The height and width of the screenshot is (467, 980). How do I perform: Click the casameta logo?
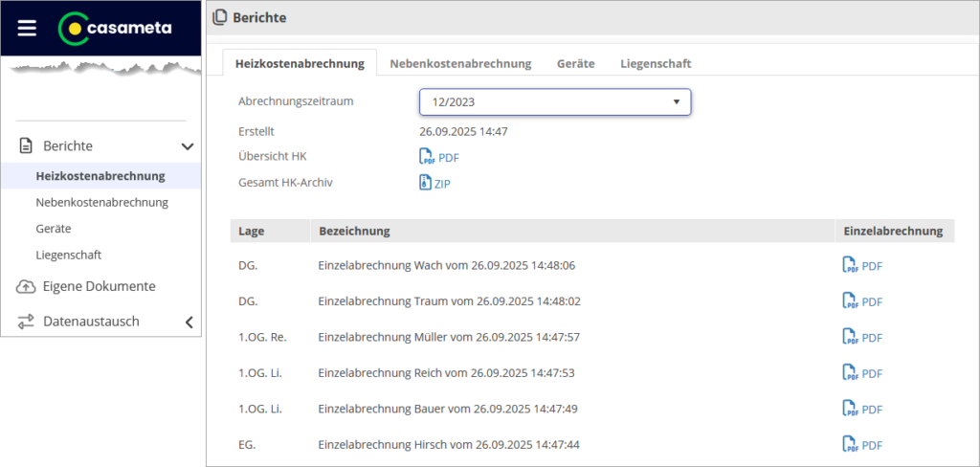(115, 28)
